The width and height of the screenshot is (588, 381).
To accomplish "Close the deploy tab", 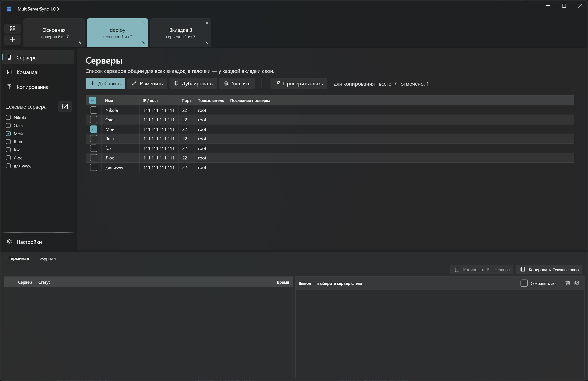I will [x=144, y=23].
